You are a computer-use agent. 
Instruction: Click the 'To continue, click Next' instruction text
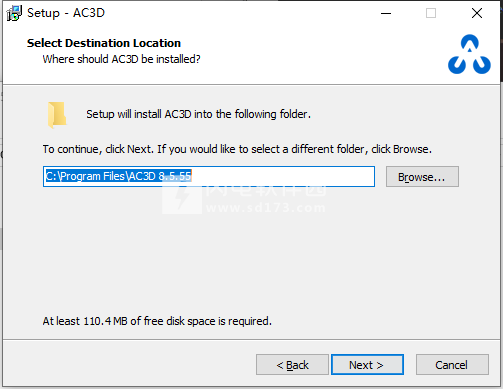[237, 149]
